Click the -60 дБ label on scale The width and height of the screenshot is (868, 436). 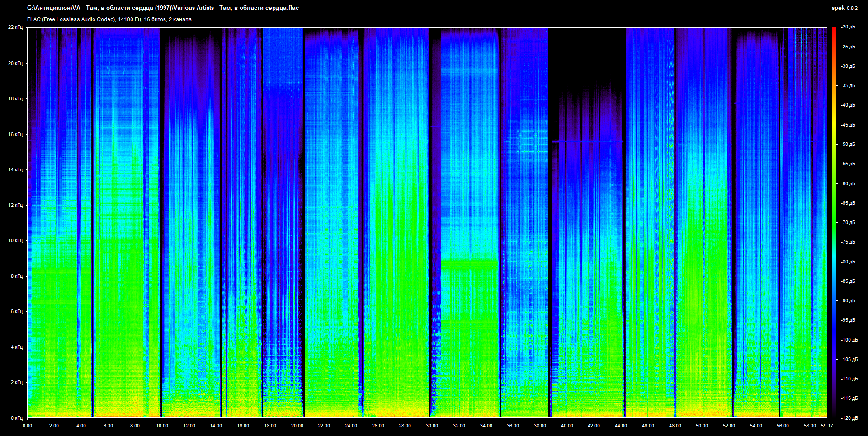tap(848, 183)
